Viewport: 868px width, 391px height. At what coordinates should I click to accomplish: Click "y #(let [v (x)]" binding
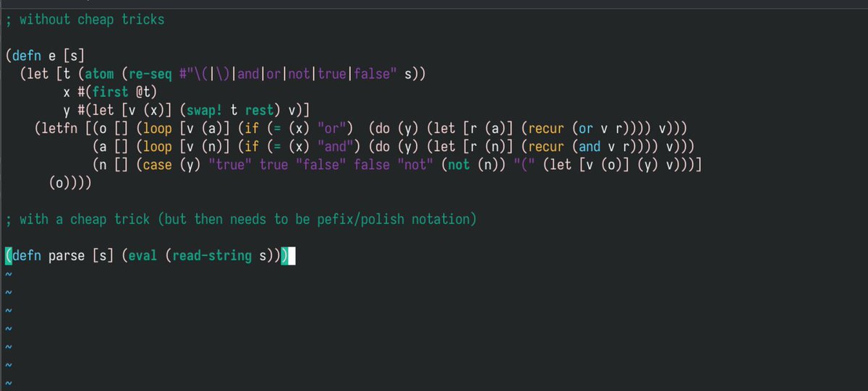pyautogui.click(x=117, y=110)
